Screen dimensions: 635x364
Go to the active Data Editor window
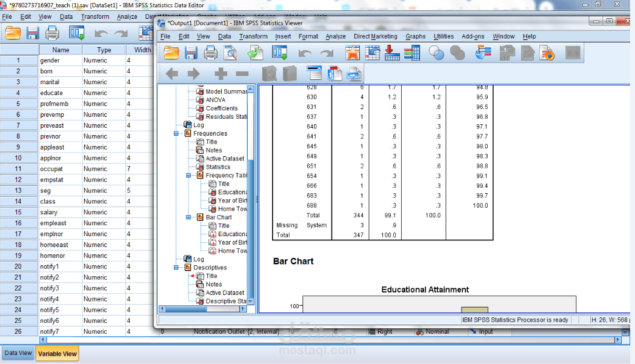pos(280,53)
